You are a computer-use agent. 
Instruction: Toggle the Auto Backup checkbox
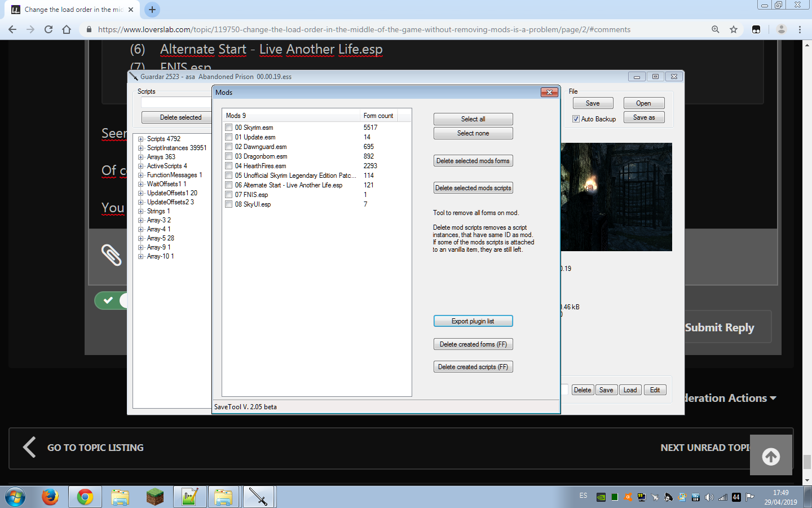tap(576, 119)
